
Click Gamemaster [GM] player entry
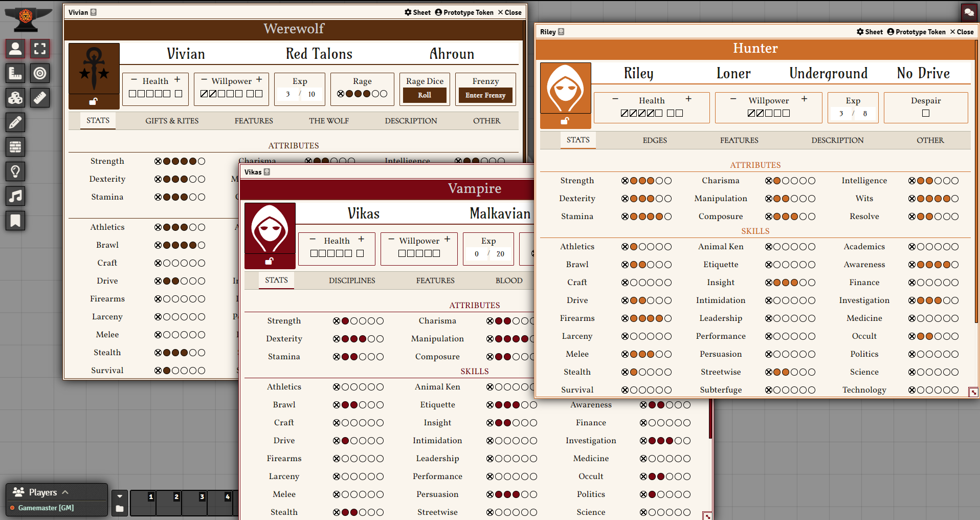46,508
